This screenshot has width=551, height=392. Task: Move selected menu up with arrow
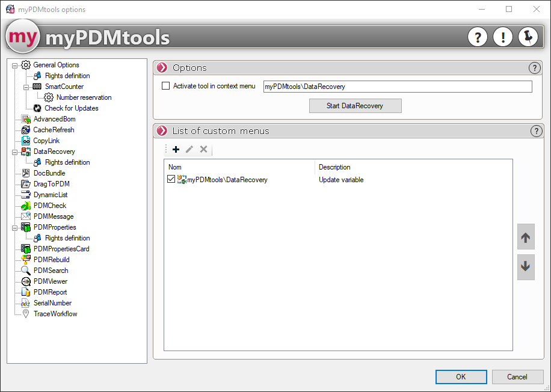click(525, 237)
